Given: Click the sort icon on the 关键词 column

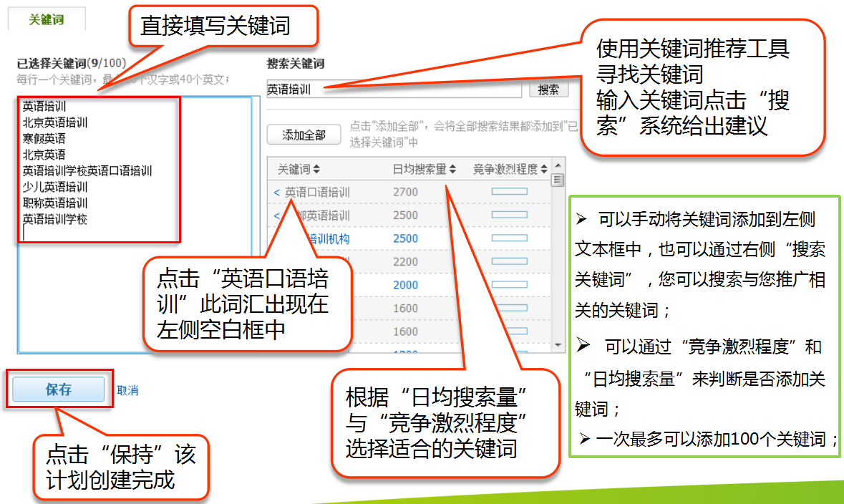Looking at the screenshot, I should pyautogui.click(x=316, y=169).
